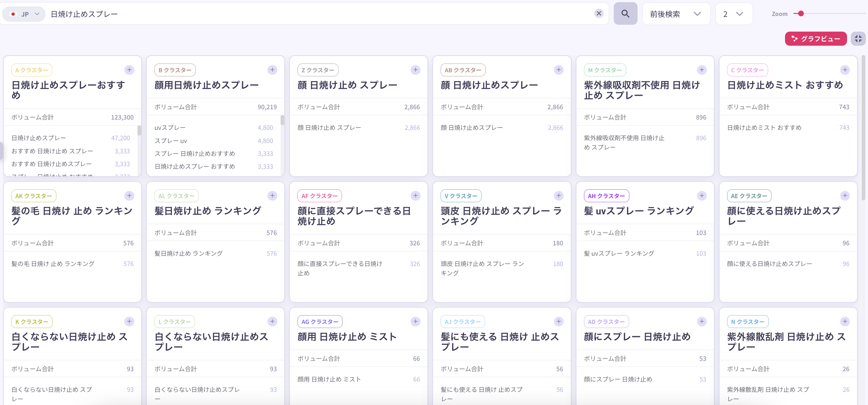Click the Zoom slider handle
Screen dimensions: 868x405
(801, 13)
